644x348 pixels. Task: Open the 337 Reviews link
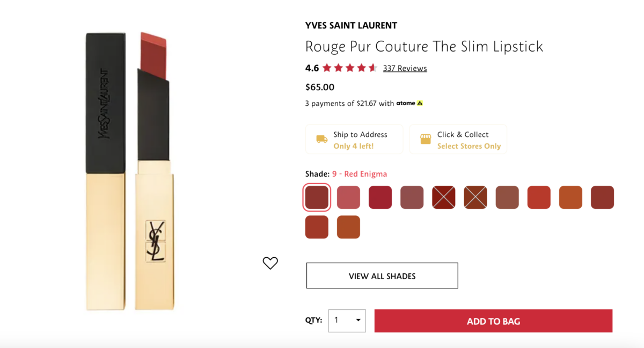(405, 68)
